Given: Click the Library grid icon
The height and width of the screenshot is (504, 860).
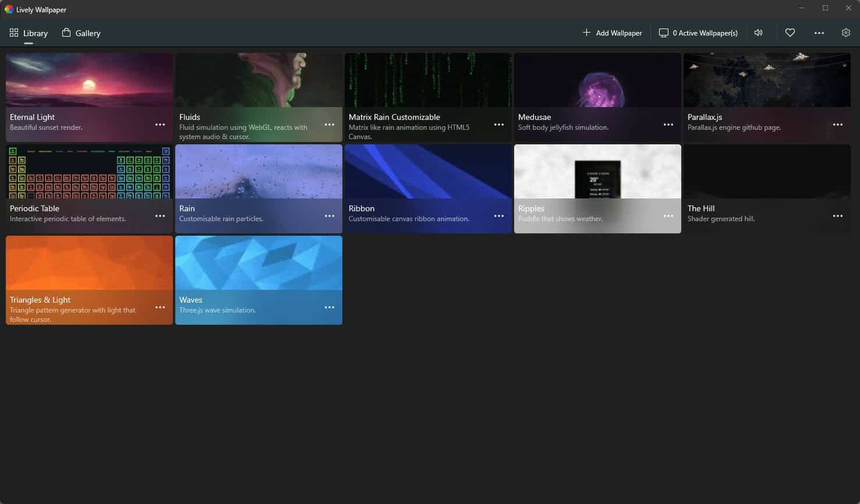Looking at the screenshot, I should 14,33.
